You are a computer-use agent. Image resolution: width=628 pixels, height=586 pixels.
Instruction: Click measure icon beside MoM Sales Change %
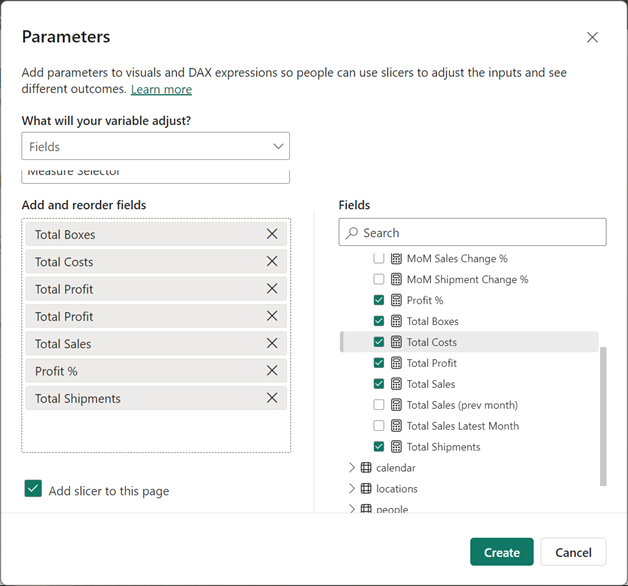(x=396, y=259)
